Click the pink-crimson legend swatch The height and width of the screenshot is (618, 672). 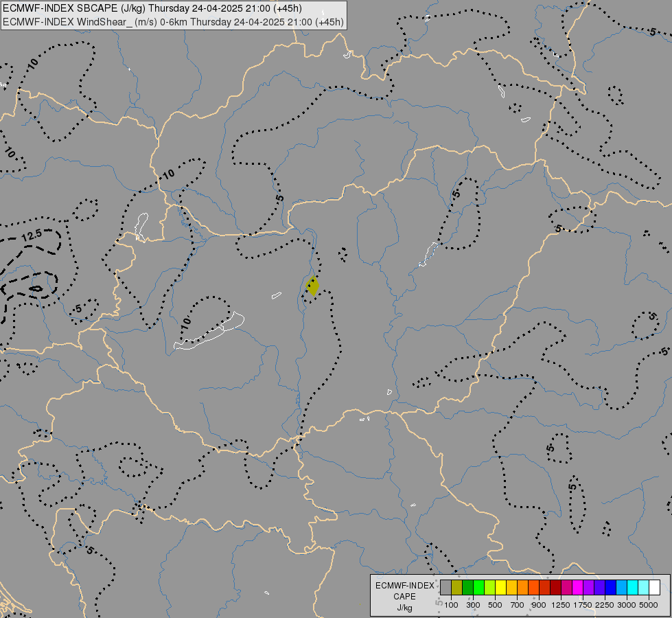click(566, 588)
